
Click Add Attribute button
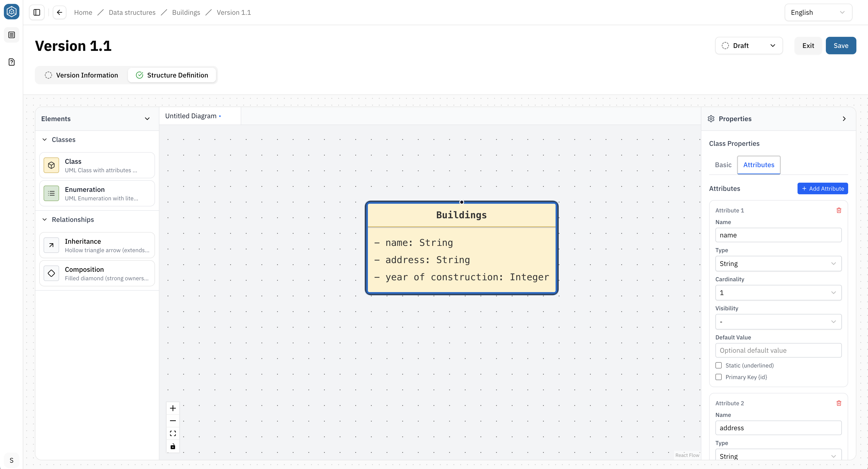(822, 189)
